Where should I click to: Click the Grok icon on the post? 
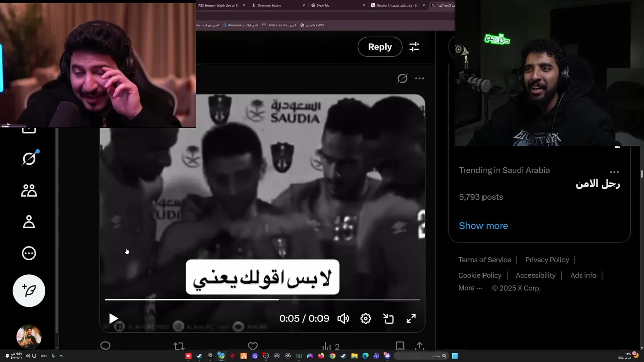coord(402,78)
